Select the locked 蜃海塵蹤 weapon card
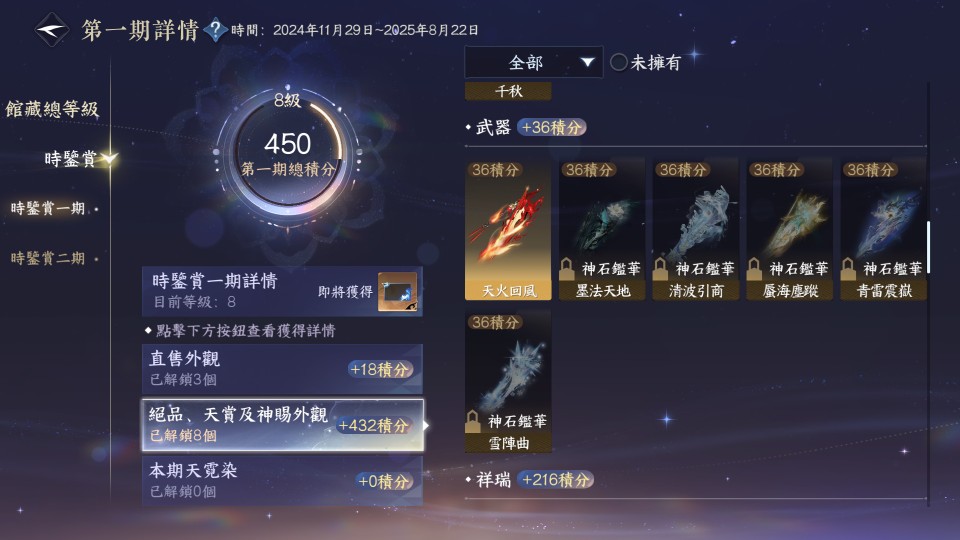 pos(790,229)
